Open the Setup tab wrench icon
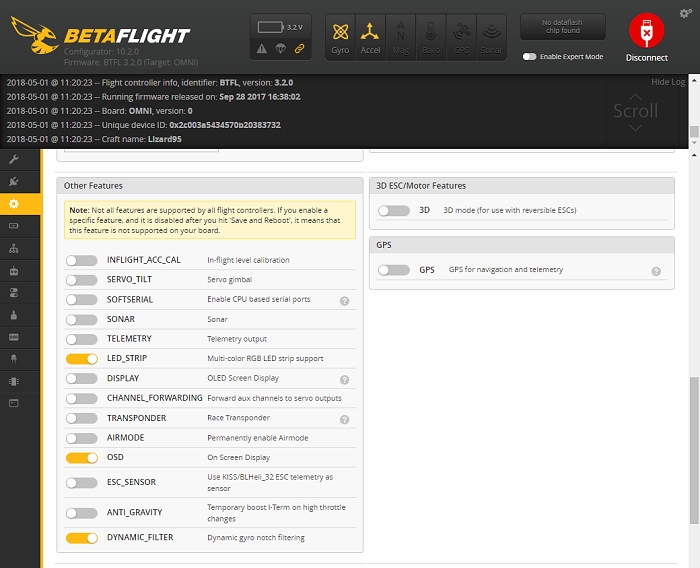700x568 pixels. pyautogui.click(x=14, y=159)
